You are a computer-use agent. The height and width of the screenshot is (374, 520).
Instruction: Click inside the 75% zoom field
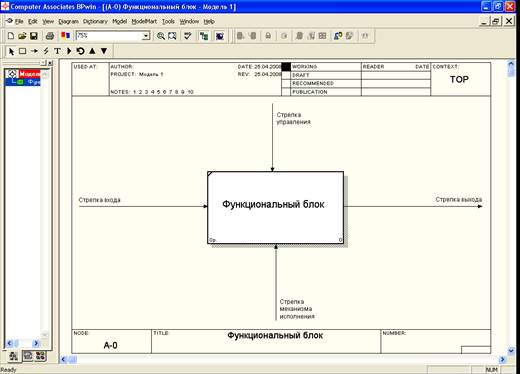coord(109,36)
